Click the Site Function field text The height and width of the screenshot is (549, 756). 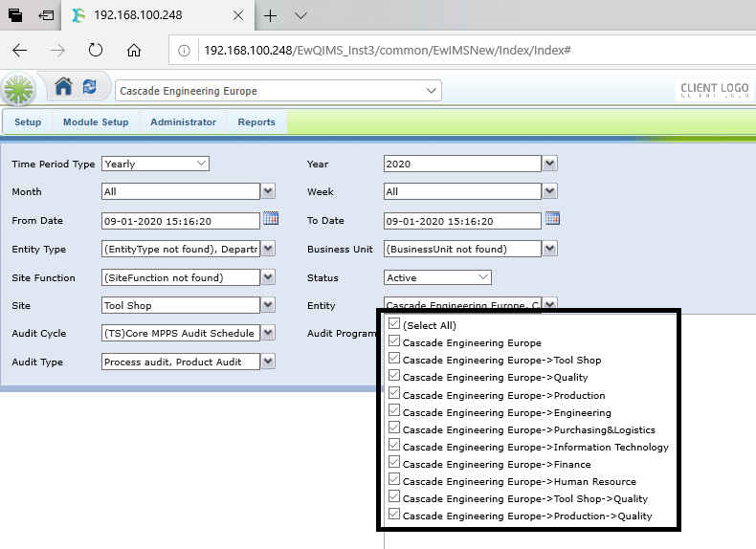[x=181, y=277]
